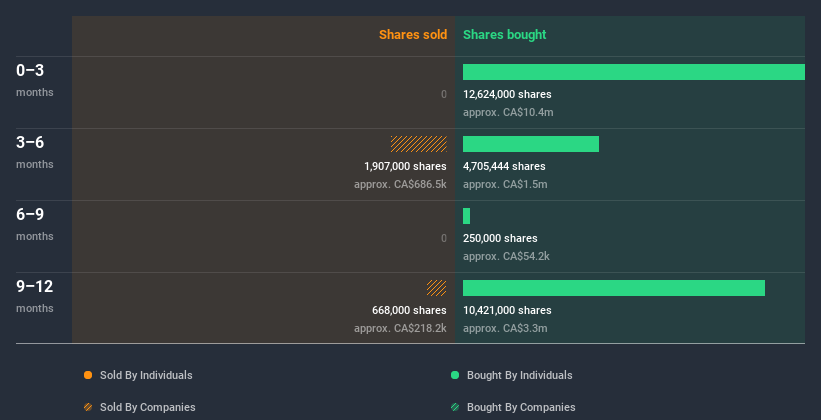Click the 3–6 months striped orange sold bar
821x420 pixels.
(x=419, y=144)
